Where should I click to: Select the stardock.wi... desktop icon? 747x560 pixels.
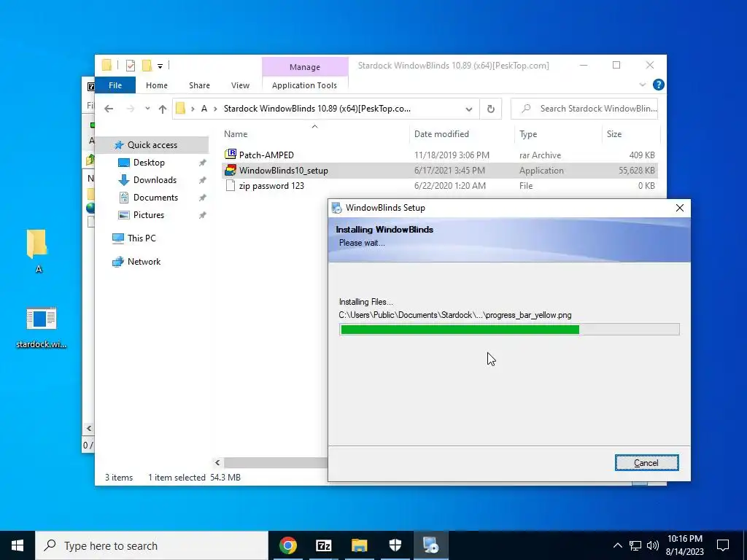tap(42, 327)
